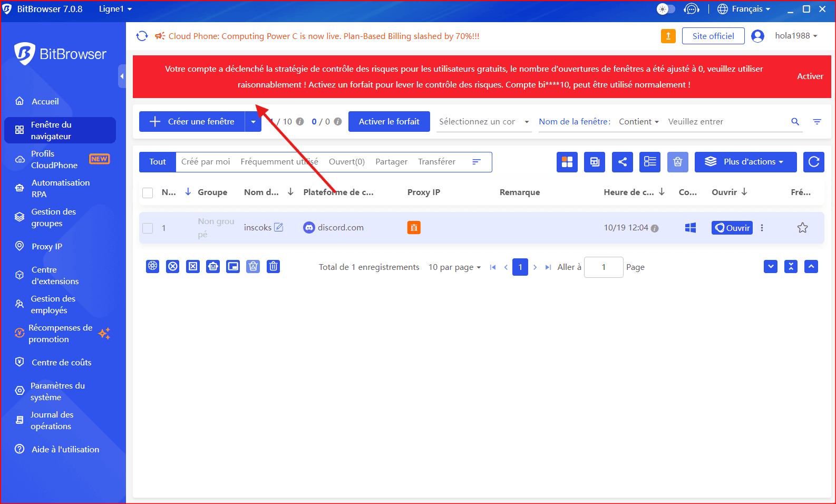Viewport: 836px width, 504px height.
Task: Open the 10 par page dropdown
Action: pyautogui.click(x=454, y=267)
